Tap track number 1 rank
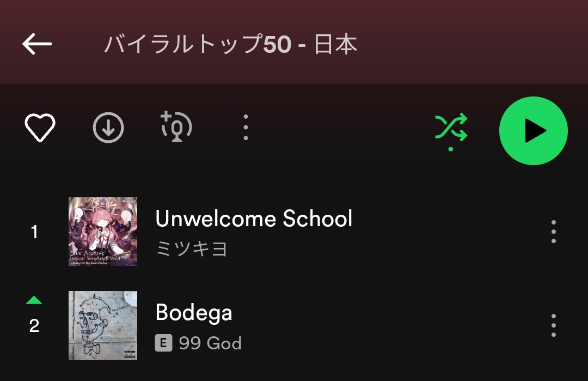588x381 pixels. tap(34, 232)
